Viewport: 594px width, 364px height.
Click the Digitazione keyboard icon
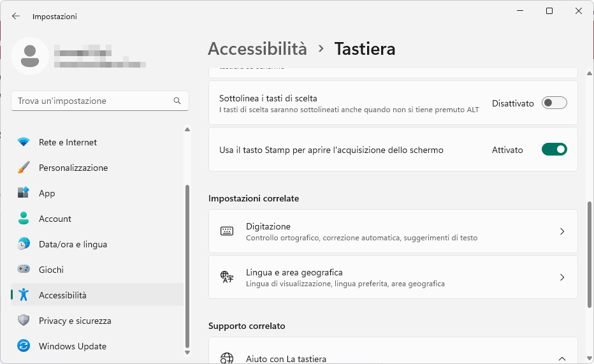(227, 231)
